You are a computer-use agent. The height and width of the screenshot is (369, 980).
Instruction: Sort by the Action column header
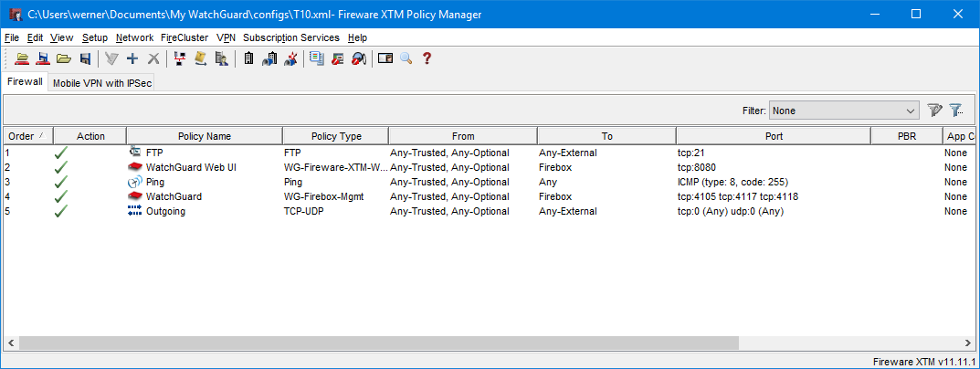[90, 136]
